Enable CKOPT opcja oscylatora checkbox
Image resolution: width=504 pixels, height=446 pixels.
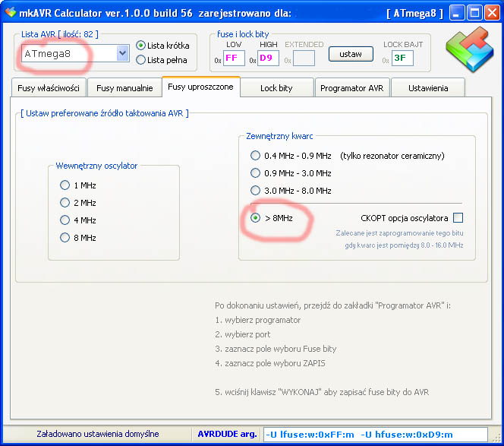click(x=458, y=218)
